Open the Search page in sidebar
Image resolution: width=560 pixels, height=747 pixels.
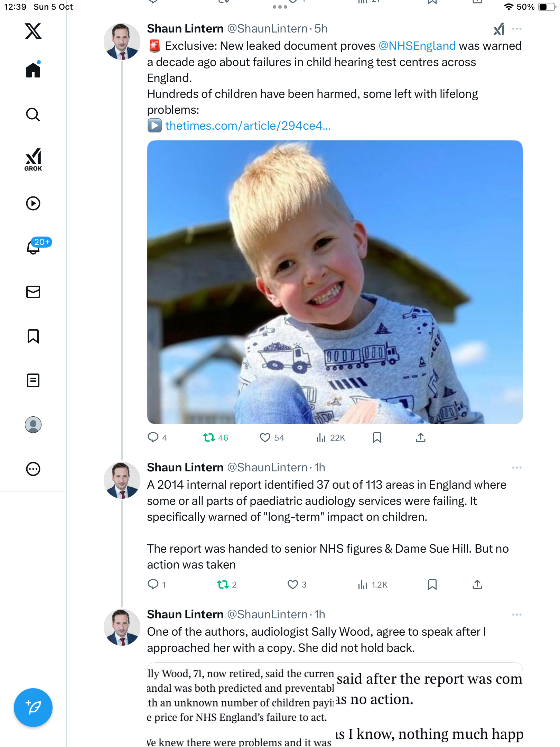33,114
